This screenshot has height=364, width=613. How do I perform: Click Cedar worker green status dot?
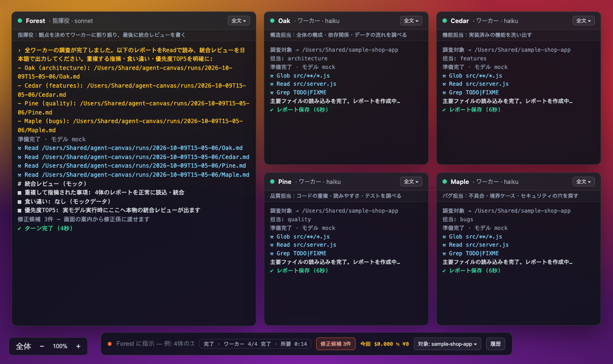tap(445, 21)
